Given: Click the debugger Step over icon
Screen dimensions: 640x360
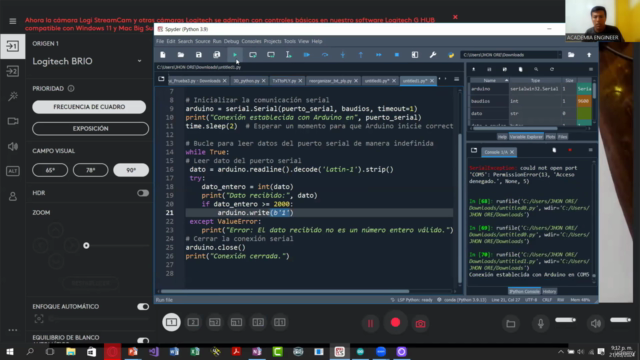Looking at the screenshot, I should [324, 55].
